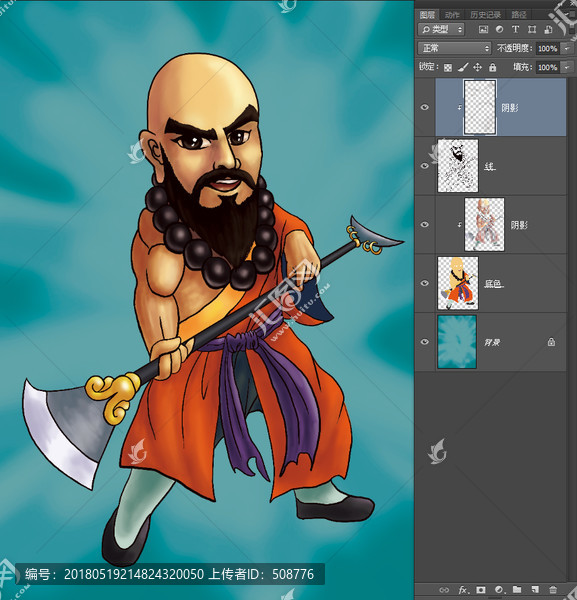This screenshot has height=600, width=577.
Task: Click the shape layer filter icon
Action: (x=532, y=29)
